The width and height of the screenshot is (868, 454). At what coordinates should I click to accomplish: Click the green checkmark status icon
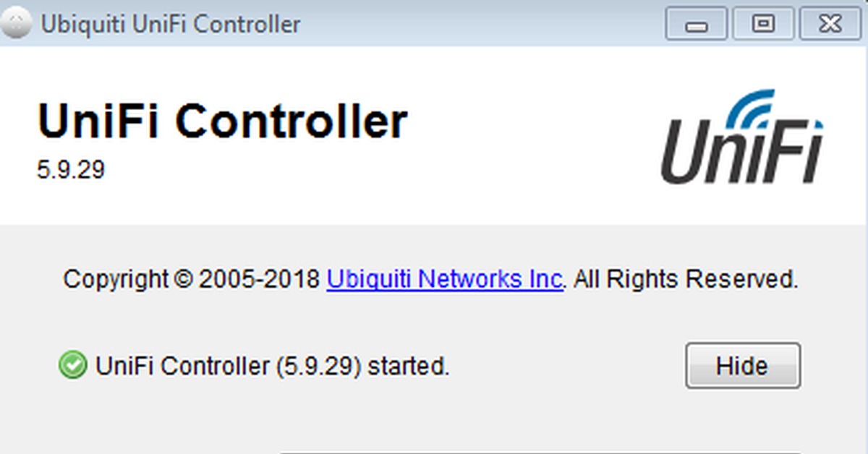click(x=72, y=366)
